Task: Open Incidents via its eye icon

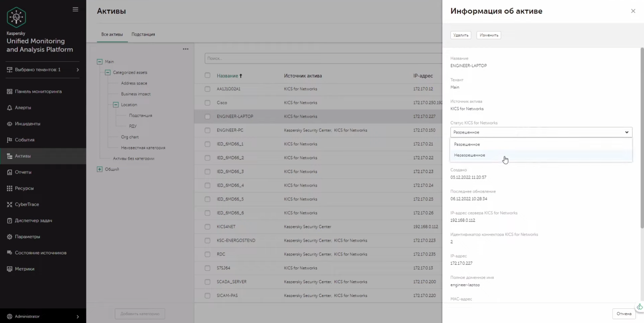Action: (x=10, y=124)
